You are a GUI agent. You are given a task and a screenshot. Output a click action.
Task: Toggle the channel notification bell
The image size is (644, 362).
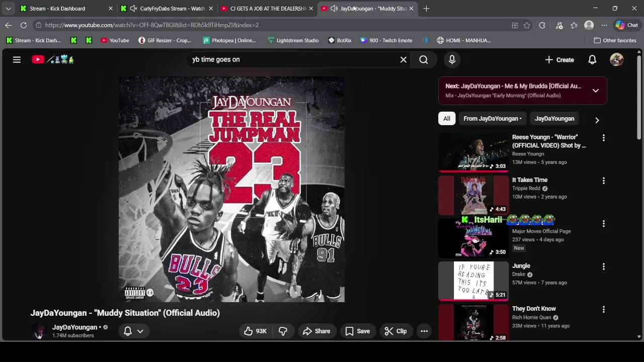click(x=128, y=331)
